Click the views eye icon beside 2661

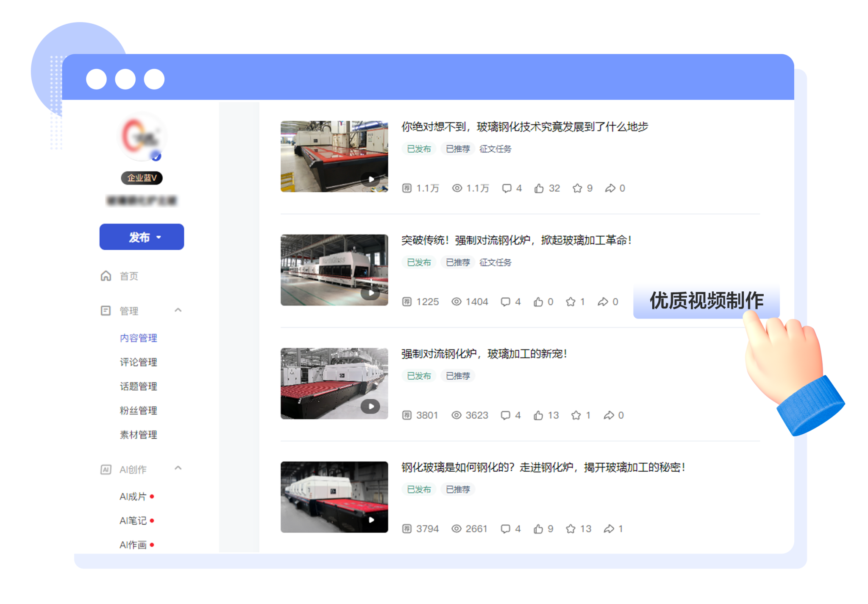point(456,529)
